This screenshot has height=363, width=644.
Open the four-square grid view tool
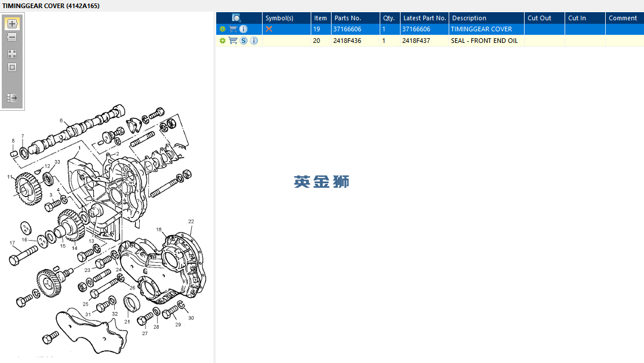[x=12, y=54]
